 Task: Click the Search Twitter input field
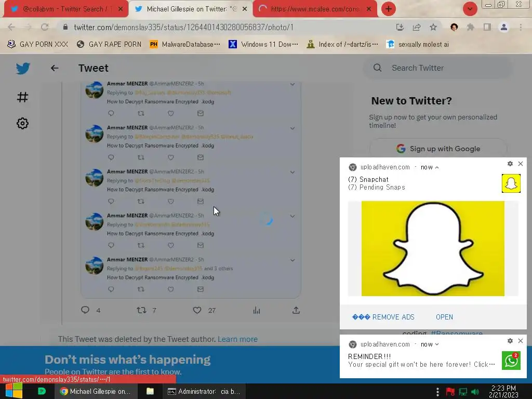click(x=437, y=68)
